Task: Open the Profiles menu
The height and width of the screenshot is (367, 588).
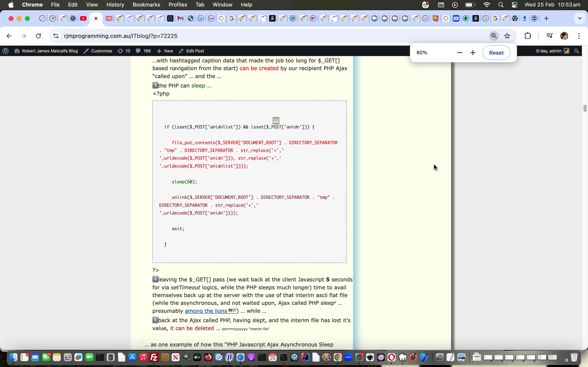Action: click(x=178, y=5)
